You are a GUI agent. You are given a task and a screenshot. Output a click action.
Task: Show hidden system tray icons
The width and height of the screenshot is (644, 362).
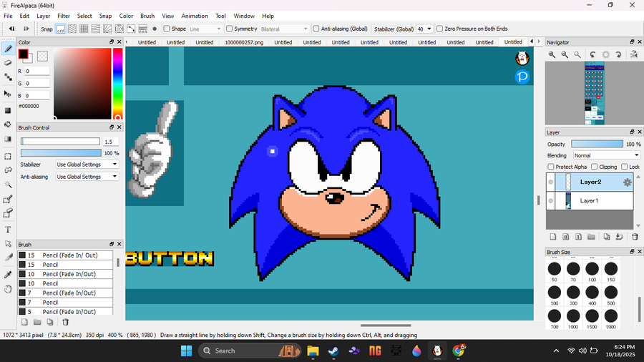[556, 351]
